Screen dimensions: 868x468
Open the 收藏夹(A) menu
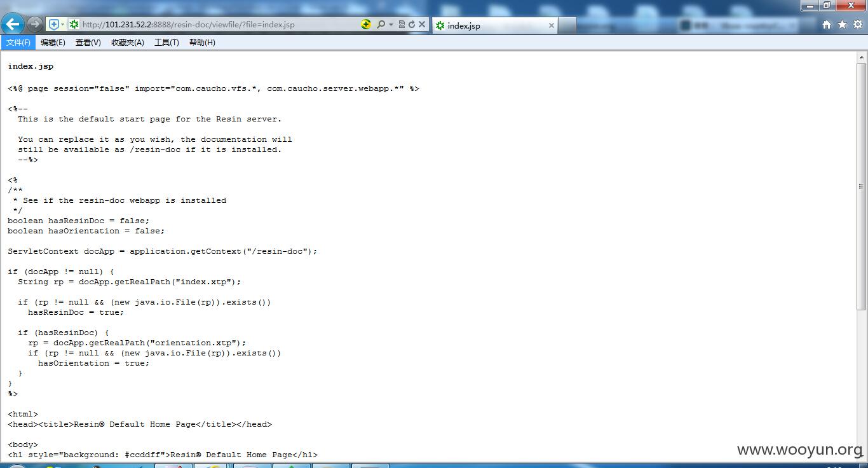click(128, 43)
